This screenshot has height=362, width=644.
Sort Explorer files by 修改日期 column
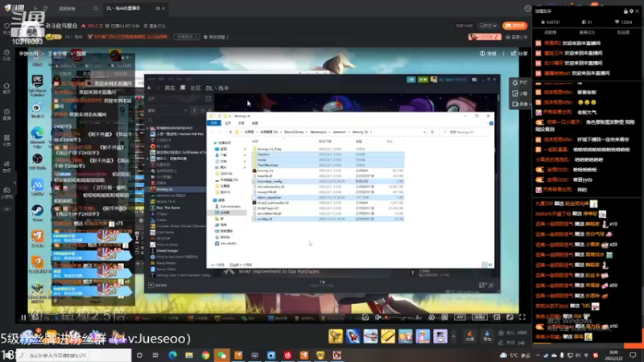pyautogui.click(x=325, y=142)
